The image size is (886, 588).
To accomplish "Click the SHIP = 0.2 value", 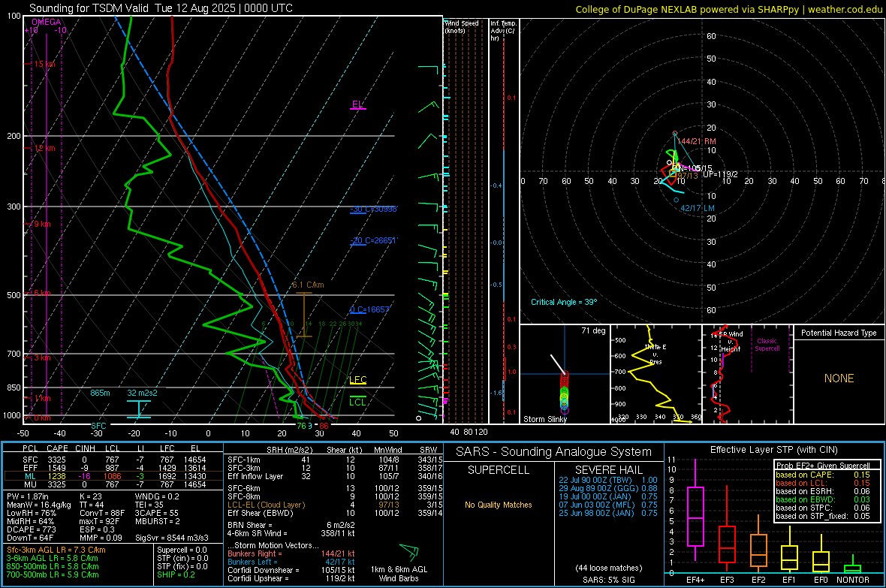I will (x=176, y=574).
